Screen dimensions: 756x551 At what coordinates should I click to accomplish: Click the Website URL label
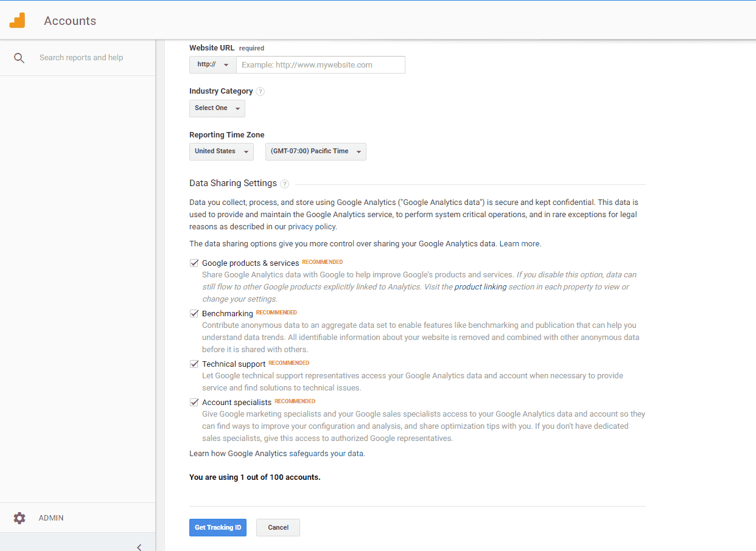(212, 48)
